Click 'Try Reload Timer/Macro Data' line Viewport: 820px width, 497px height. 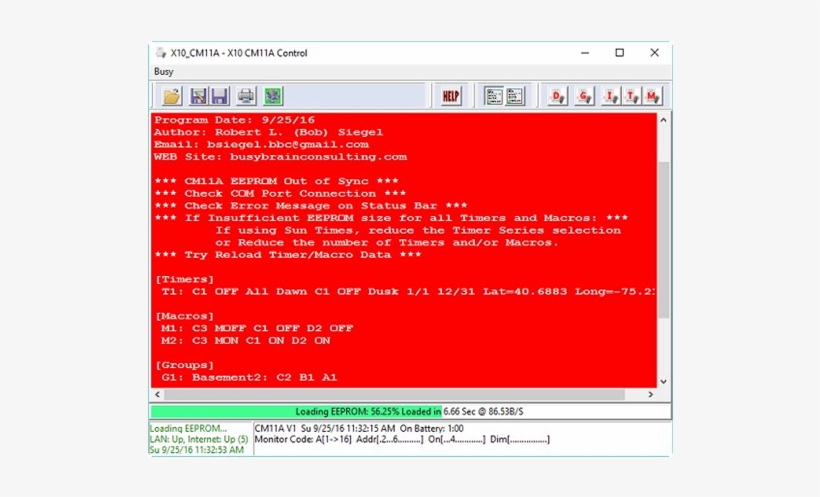[x=288, y=255]
